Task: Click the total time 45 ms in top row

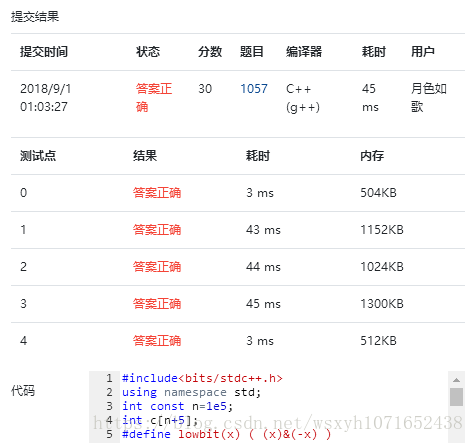Action: click(370, 98)
